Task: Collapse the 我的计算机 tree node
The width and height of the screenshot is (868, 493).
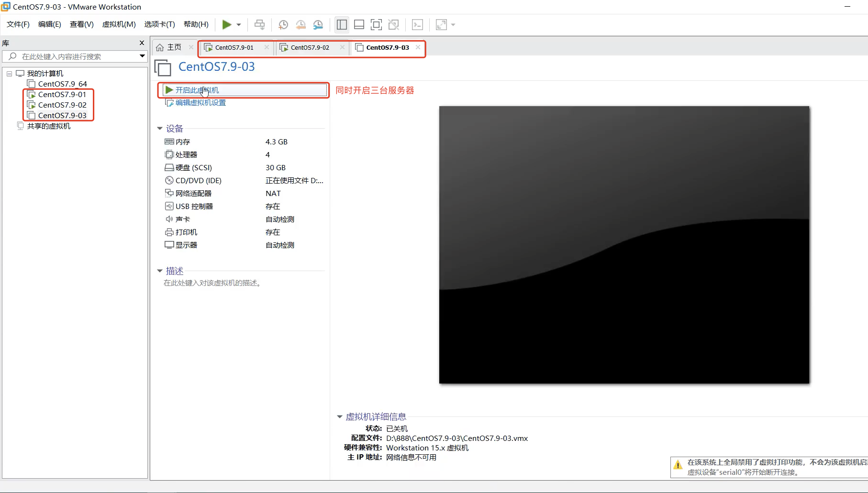Action: pyautogui.click(x=9, y=74)
